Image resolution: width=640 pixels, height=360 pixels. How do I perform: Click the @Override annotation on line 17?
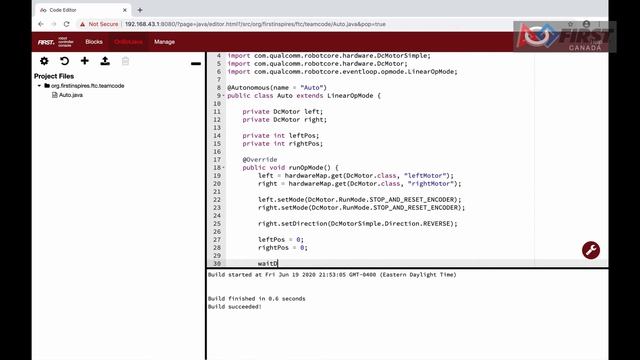[x=260, y=160]
